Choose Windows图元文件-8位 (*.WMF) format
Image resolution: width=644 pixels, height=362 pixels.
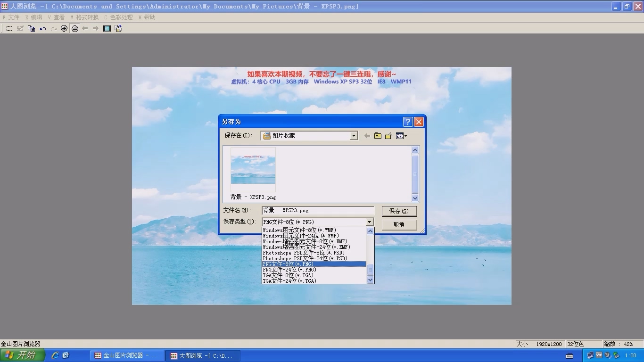(x=314, y=230)
